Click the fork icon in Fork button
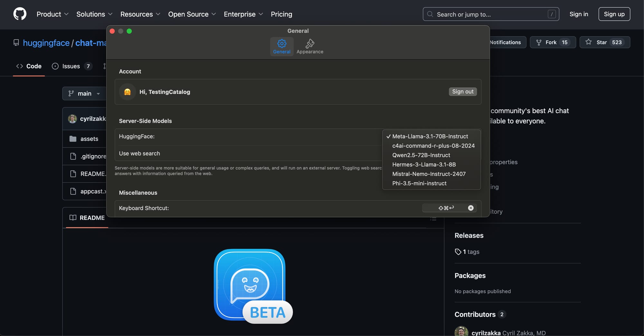644x336 pixels. point(539,42)
